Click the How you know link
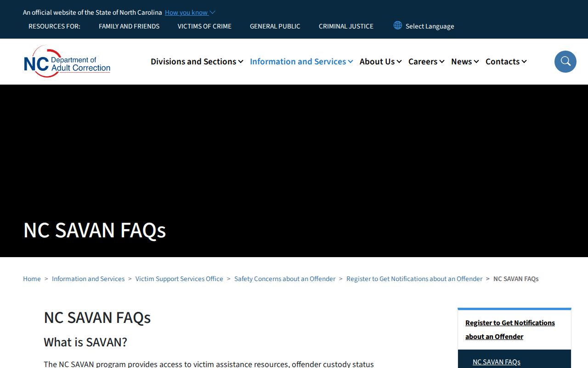The height and width of the screenshot is (368, 588). click(x=186, y=12)
